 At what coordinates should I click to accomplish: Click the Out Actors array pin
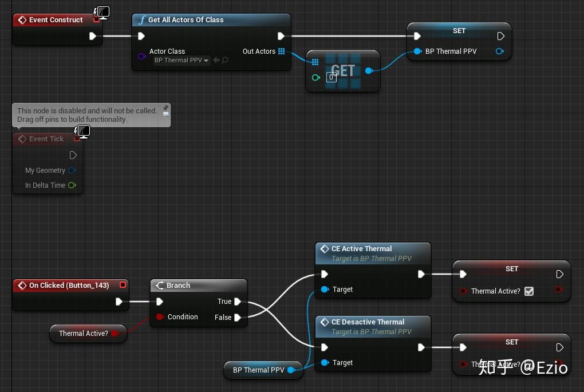(x=281, y=52)
